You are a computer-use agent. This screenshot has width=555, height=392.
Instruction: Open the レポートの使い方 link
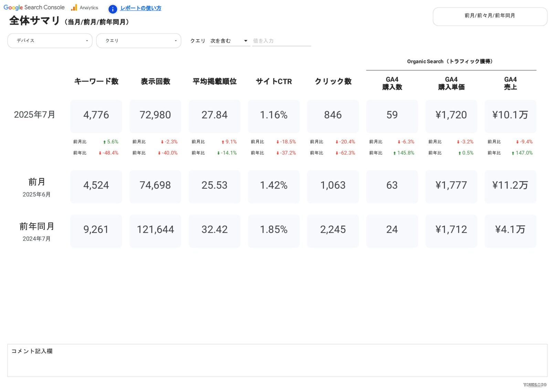pos(140,8)
